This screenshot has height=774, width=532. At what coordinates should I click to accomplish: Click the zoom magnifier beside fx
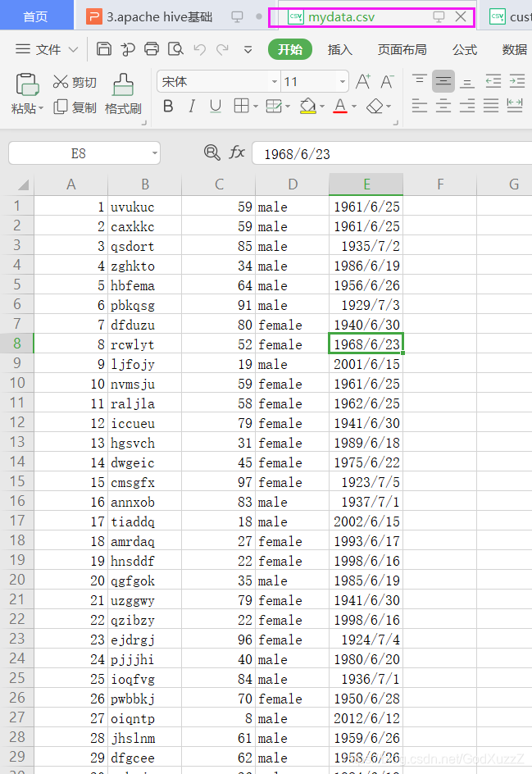tap(212, 153)
